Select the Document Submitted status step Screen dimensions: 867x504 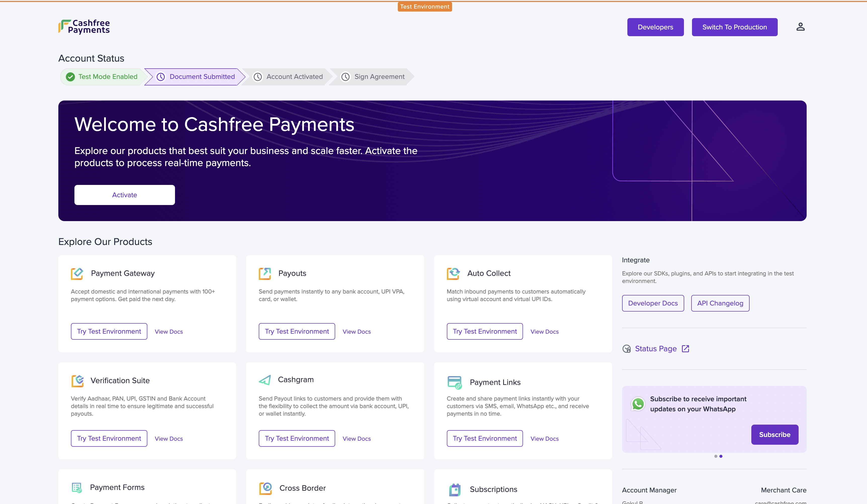coord(195,77)
